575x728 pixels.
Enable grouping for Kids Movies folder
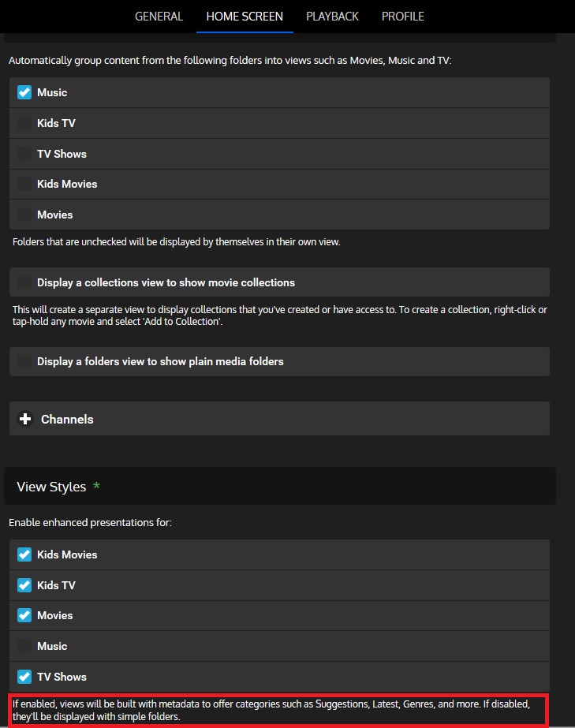tap(24, 184)
